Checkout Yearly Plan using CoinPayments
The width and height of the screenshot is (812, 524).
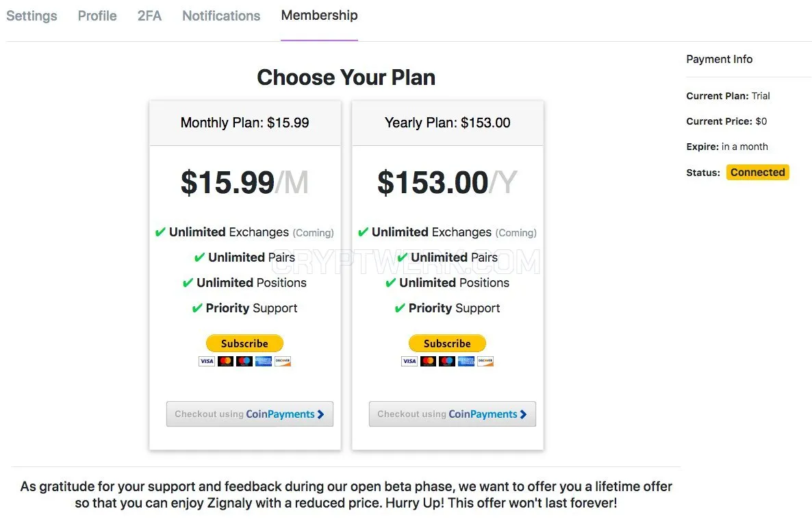(x=453, y=414)
